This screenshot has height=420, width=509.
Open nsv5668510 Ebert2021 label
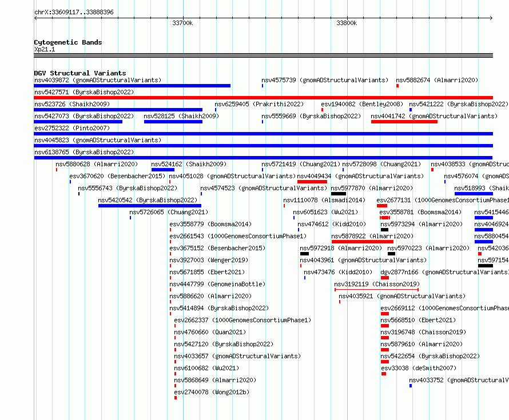[x=418, y=320]
